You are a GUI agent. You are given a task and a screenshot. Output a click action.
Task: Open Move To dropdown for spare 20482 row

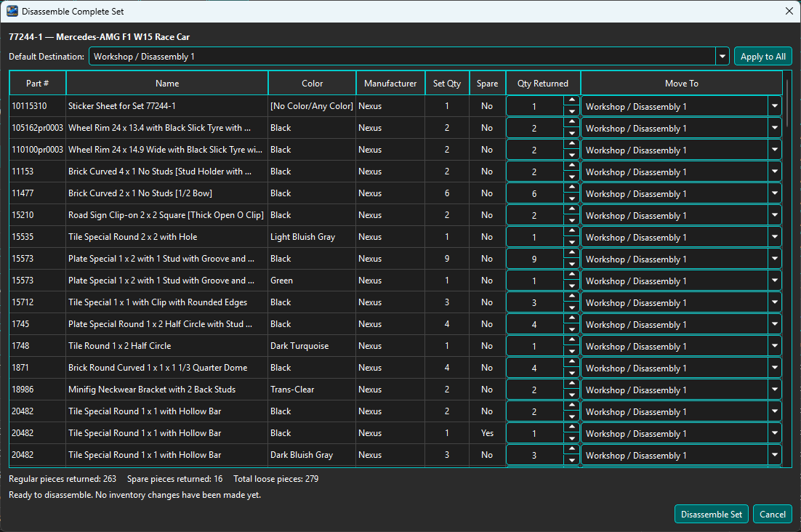(x=774, y=433)
